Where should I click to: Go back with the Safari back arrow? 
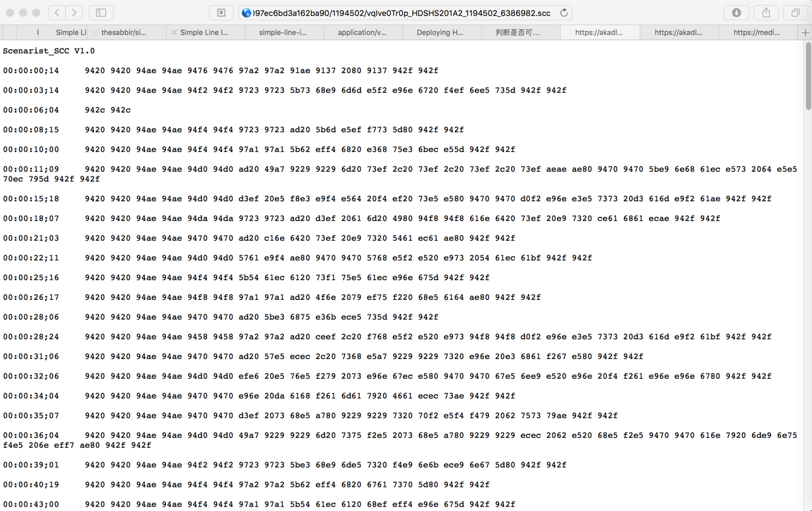point(57,12)
